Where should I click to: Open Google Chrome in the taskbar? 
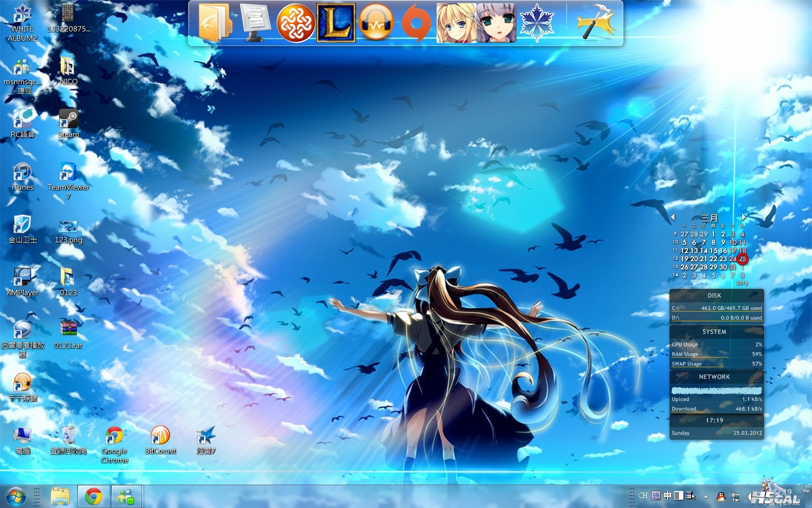94,496
